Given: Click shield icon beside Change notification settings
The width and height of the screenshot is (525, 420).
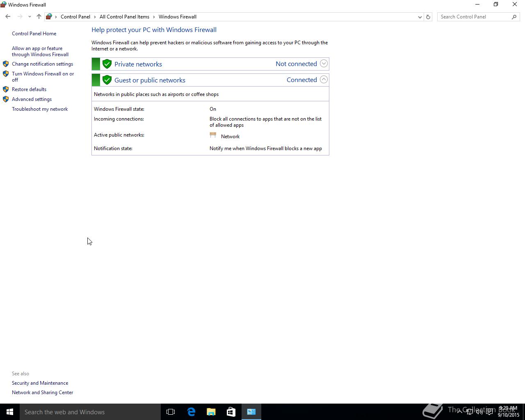Looking at the screenshot, I should (x=6, y=64).
